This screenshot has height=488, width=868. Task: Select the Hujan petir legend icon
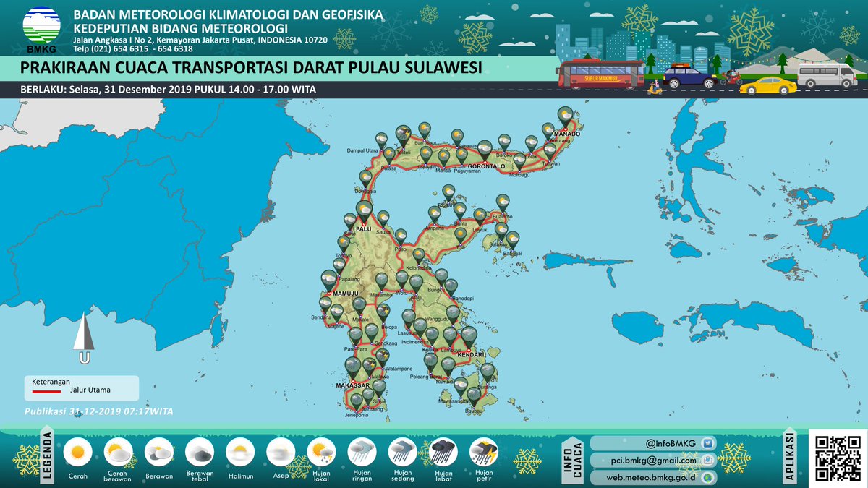484,453
